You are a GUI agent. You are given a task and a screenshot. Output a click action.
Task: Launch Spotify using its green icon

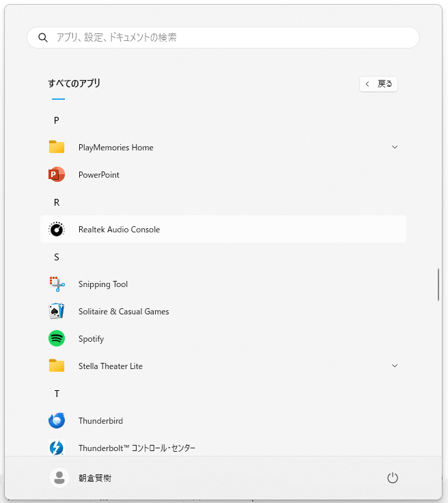(57, 338)
